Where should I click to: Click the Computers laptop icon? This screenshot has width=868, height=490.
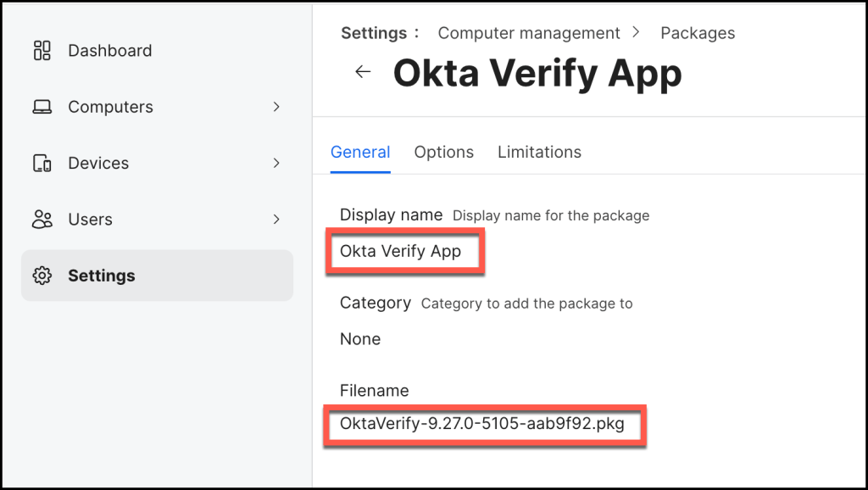tap(42, 107)
